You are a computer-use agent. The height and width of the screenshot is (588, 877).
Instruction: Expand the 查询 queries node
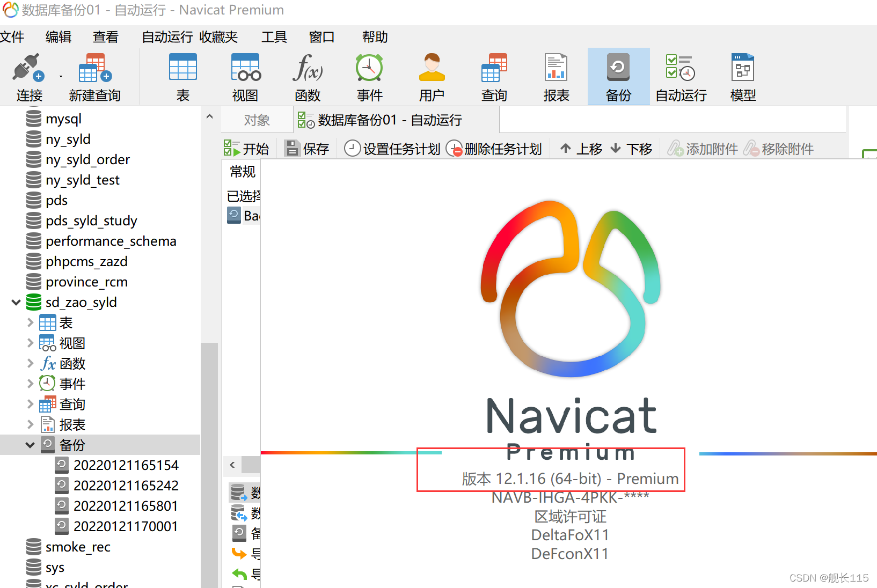point(30,404)
